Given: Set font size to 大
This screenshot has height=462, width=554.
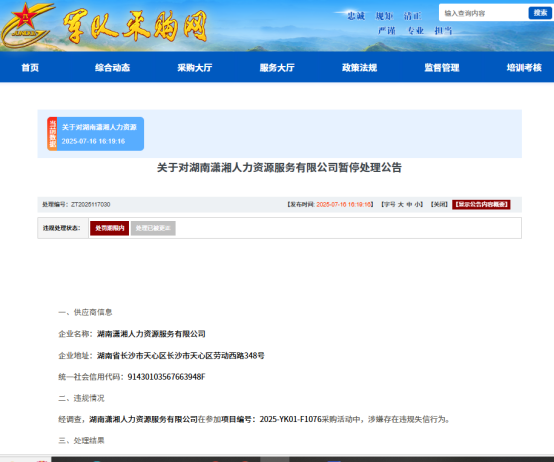Looking at the screenshot, I should point(401,205).
